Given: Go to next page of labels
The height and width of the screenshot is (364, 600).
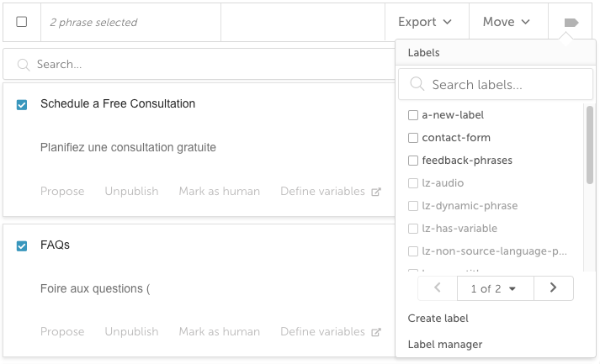Looking at the screenshot, I should [554, 288].
